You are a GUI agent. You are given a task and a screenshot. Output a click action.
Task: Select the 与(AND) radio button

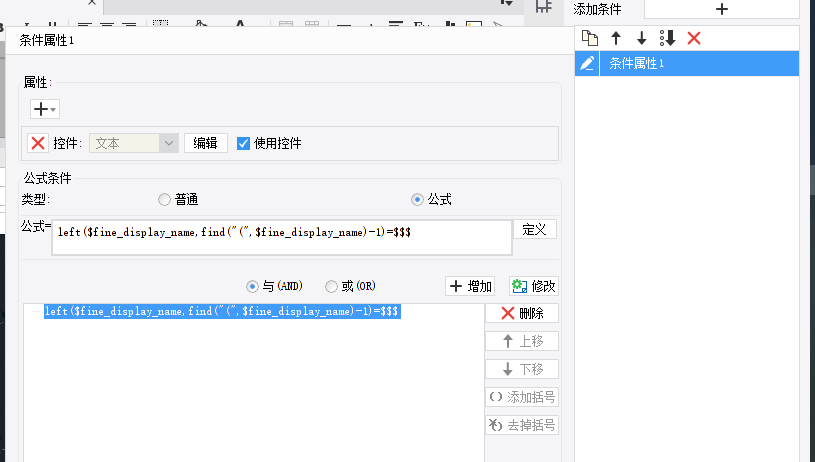click(252, 286)
